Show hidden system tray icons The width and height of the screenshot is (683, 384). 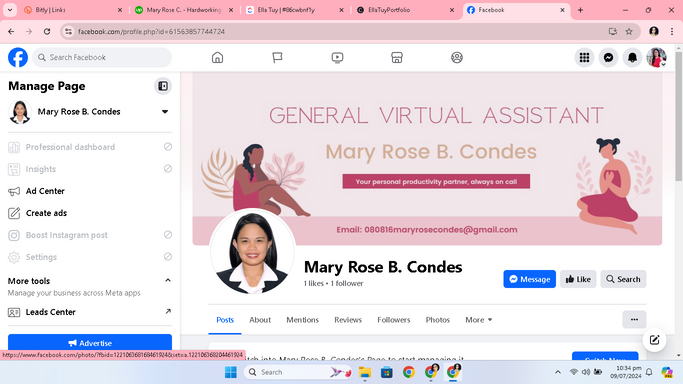point(558,372)
